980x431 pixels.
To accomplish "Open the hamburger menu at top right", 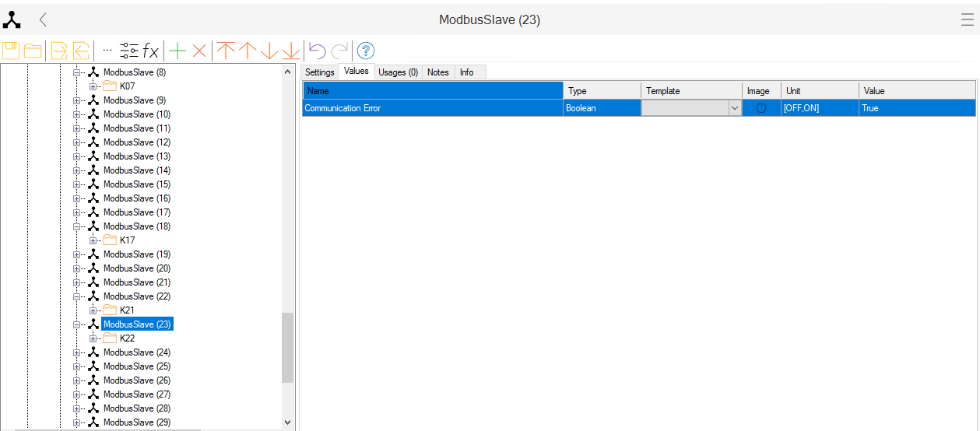I will click(x=967, y=20).
